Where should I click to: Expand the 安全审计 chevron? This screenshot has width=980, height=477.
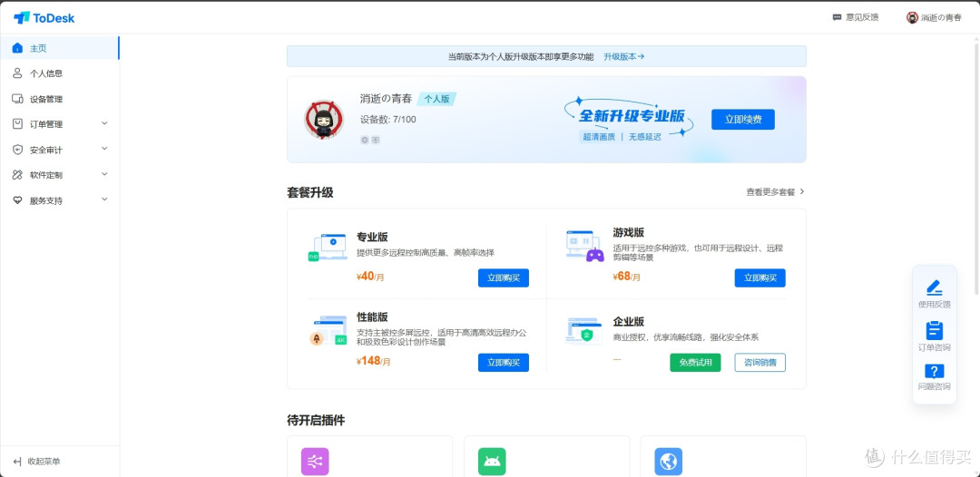[x=104, y=149]
